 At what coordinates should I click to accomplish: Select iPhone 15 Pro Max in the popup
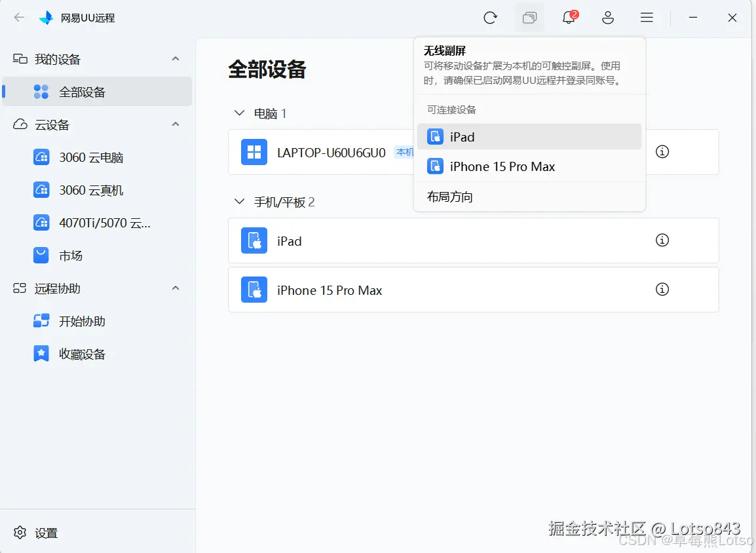pos(529,166)
